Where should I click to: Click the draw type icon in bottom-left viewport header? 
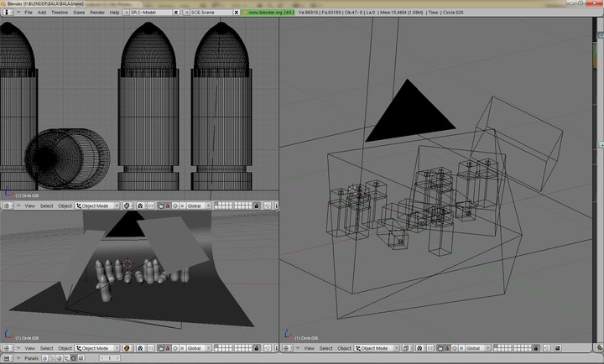pyautogui.click(x=128, y=348)
